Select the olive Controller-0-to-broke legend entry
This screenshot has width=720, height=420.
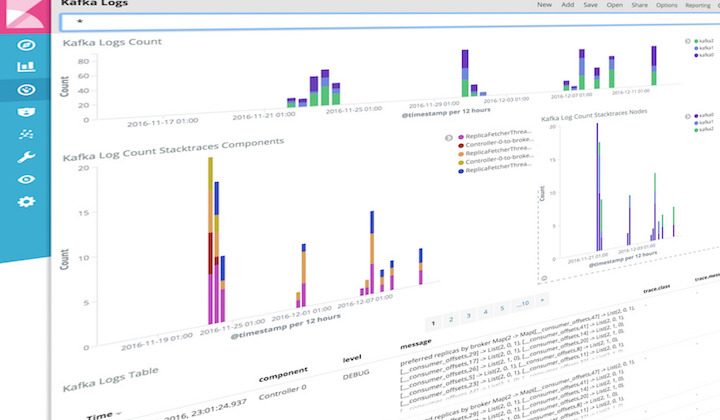(x=495, y=160)
